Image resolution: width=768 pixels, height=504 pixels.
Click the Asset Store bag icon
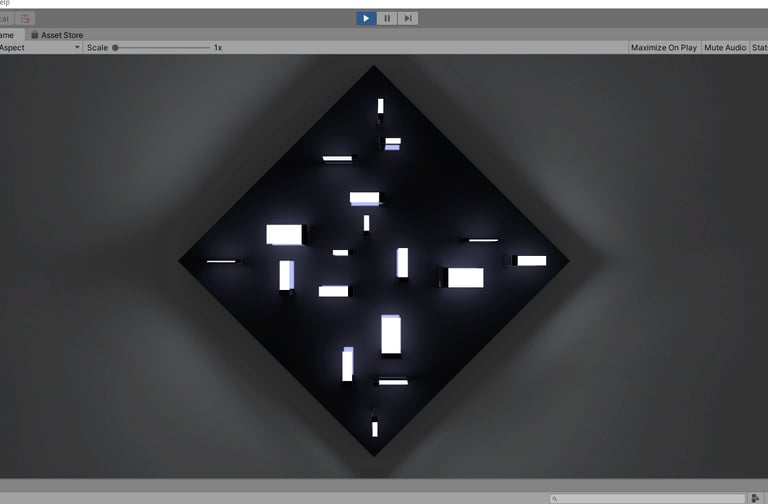coord(35,35)
